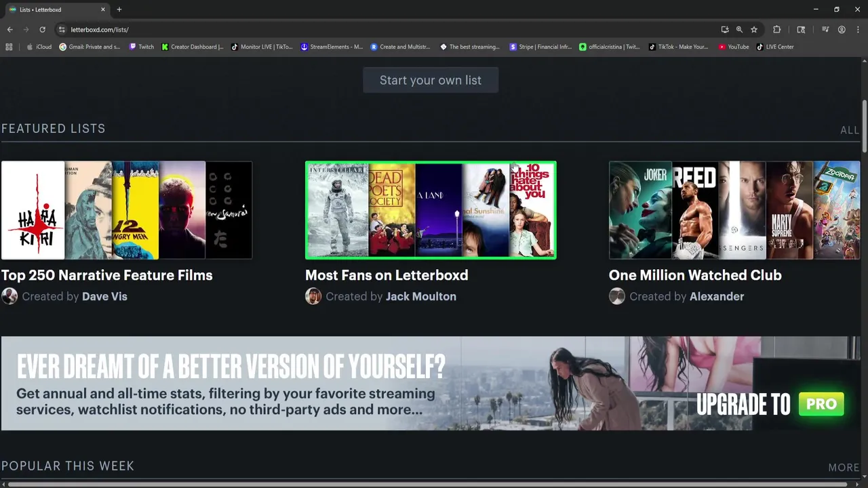Open the YouTube bookmark
This screenshot has width=868, height=488.
point(734,47)
